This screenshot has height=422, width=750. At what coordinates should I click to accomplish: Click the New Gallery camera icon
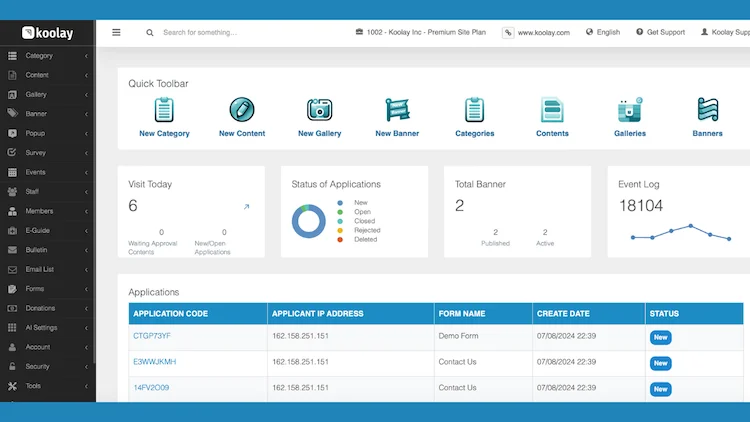click(319, 110)
